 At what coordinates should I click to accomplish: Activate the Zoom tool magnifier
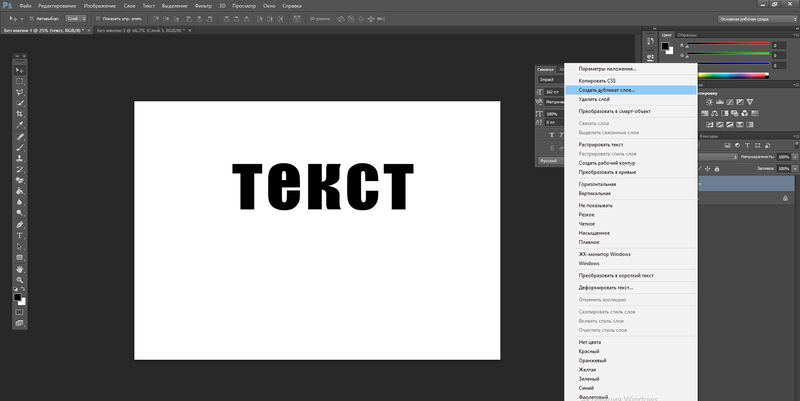[x=19, y=281]
